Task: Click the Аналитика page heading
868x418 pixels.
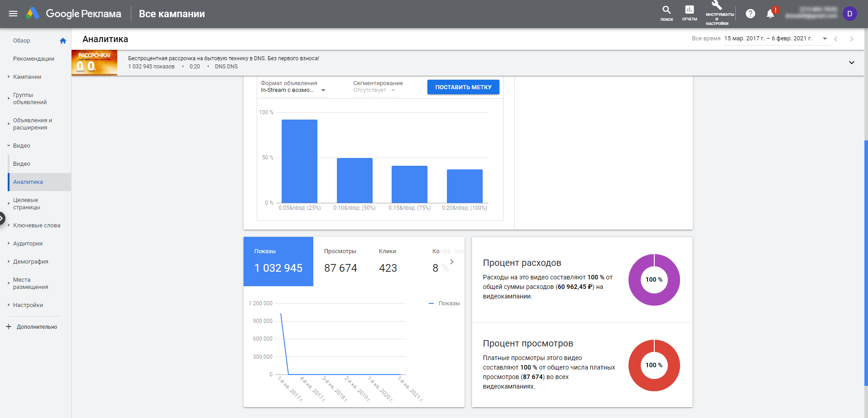Action: coord(105,39)
